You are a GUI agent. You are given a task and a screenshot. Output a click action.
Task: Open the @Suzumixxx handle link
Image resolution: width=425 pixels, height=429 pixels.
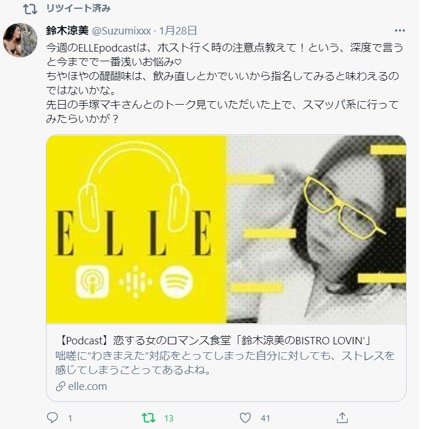point(121,31)
